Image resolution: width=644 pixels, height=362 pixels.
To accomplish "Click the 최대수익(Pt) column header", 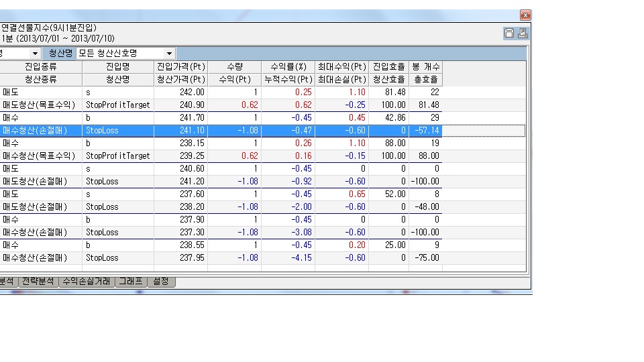I will (341, 67).
